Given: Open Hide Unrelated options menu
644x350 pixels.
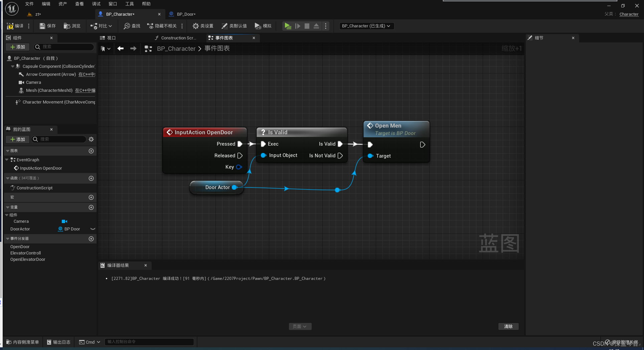Looking at the screenshot, I should 182,26.
